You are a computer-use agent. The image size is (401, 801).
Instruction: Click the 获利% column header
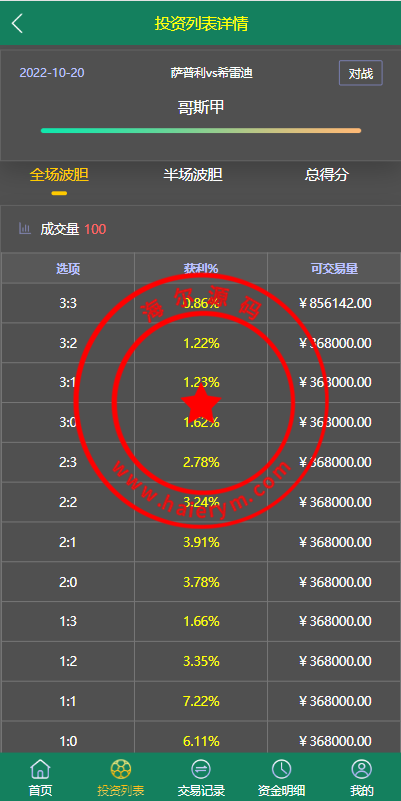tap(201, 269)
